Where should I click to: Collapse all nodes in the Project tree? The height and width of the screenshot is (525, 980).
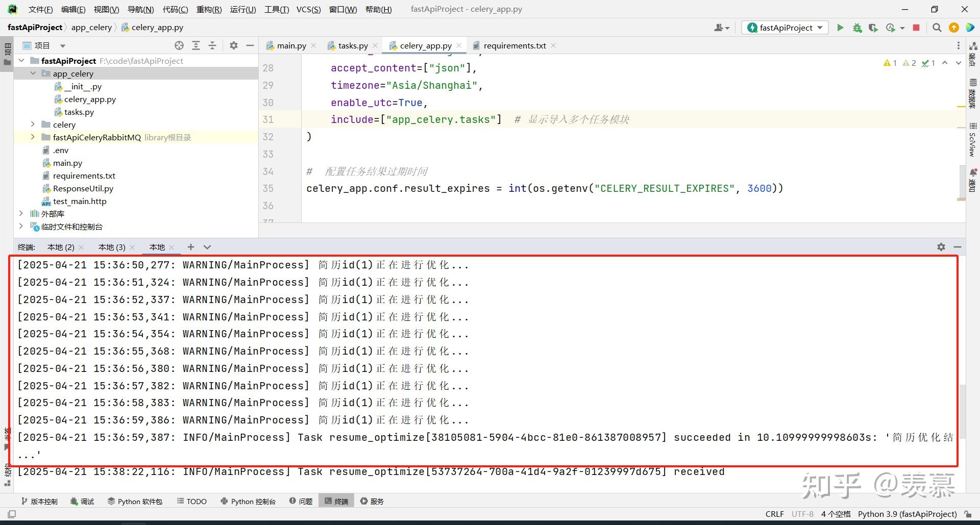click(x=212, y=45)
